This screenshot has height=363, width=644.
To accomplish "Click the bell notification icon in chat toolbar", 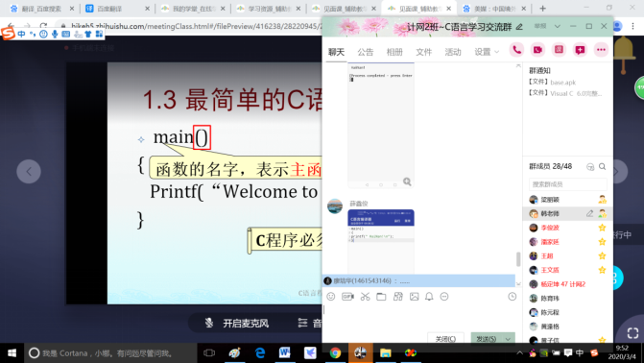I will [429, 297].
